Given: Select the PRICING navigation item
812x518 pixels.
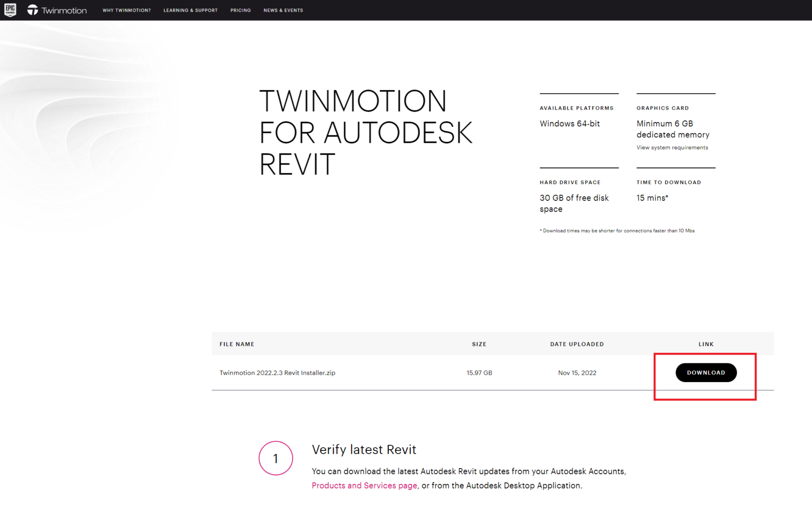Looking at the screenshot, I should [241, 10].
